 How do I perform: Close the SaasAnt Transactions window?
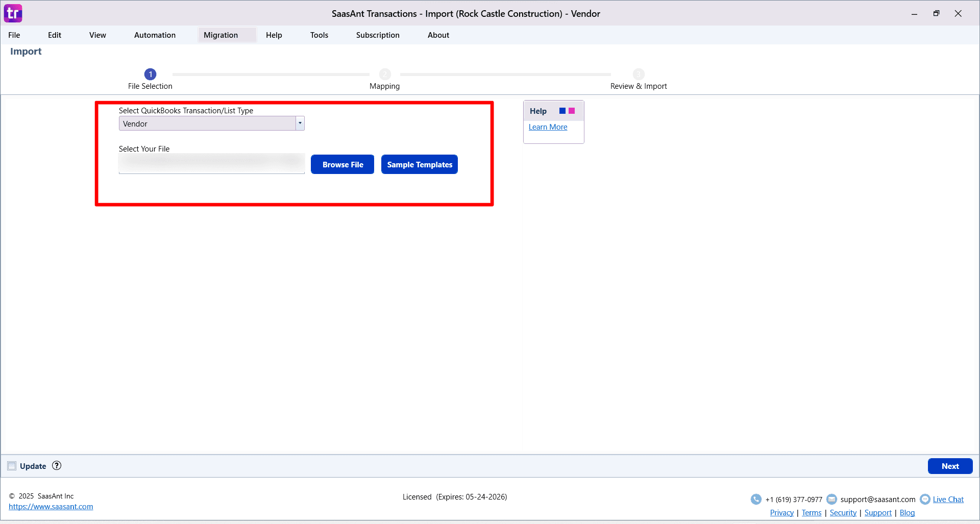pos(958,14)
